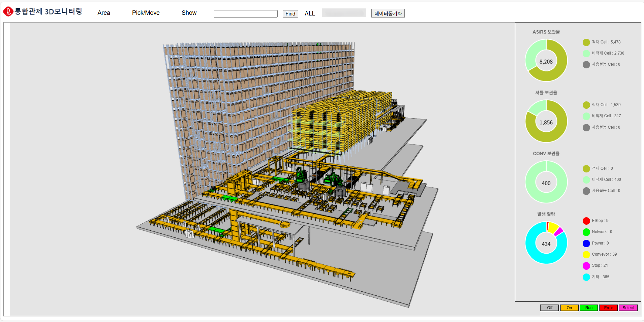The height and width of the screenshot is (322, 644).
Task: Click the '기타 : 365' alarm text
Action: pos(601,277)
